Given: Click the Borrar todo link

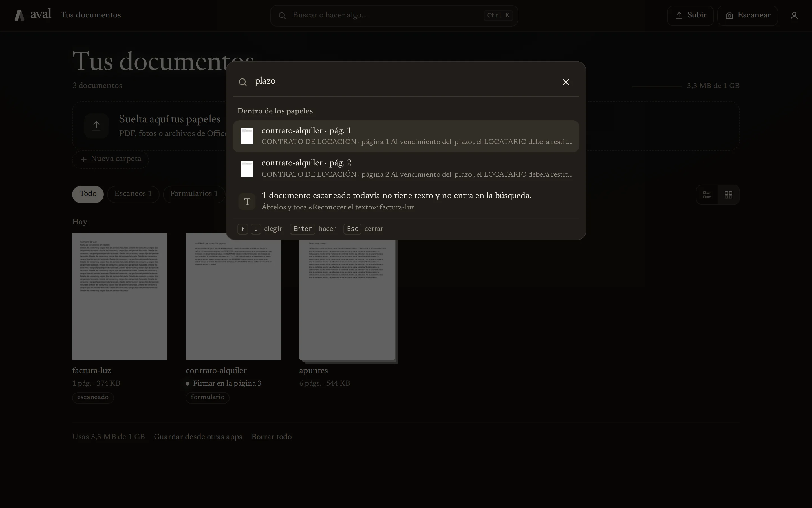Looking at the screenshot, I should [x=272, y=437].
